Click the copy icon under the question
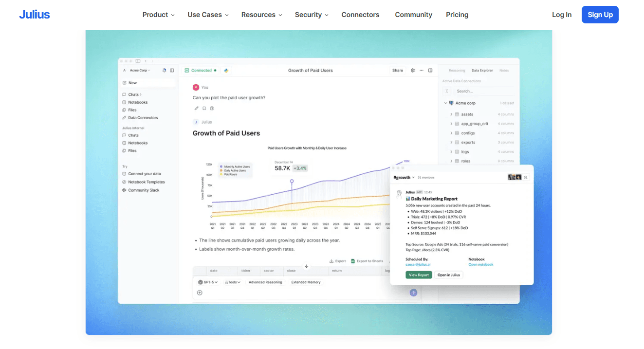Viewport: 644px width, 349px height. coord(212,109)
